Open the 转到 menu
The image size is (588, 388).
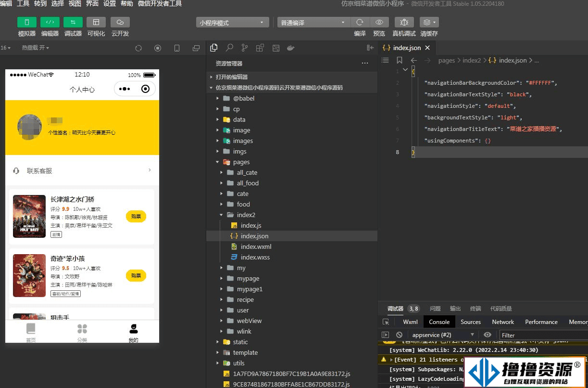pos(40,4)
